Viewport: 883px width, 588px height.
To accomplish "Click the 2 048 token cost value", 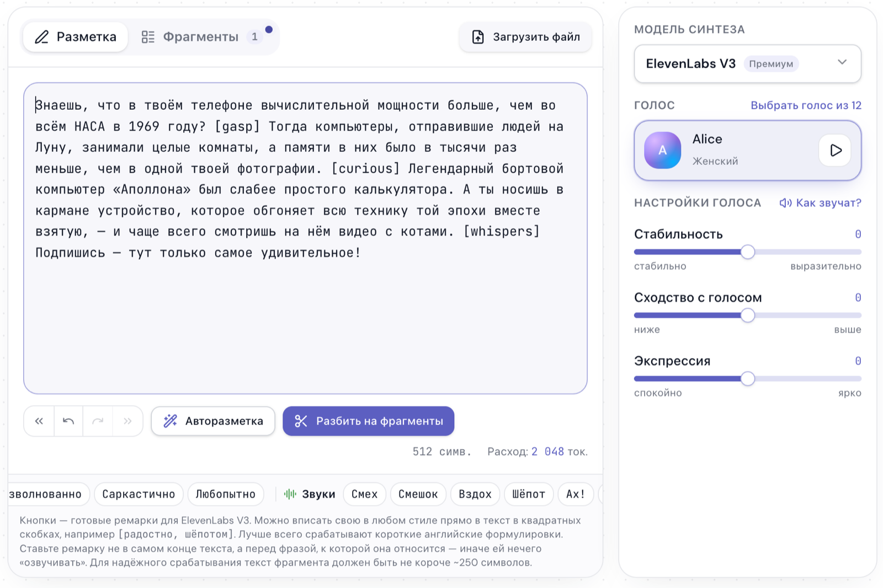I will [547, 452].
